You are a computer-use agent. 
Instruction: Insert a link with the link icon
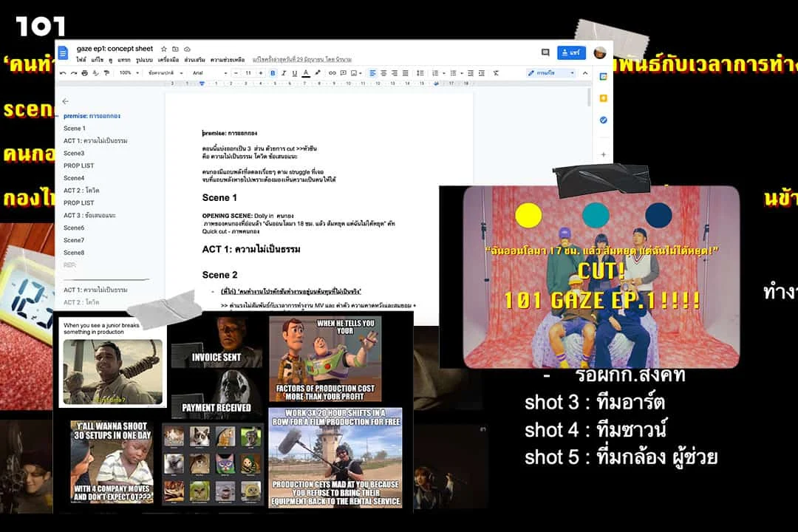(x=332, y=73)
